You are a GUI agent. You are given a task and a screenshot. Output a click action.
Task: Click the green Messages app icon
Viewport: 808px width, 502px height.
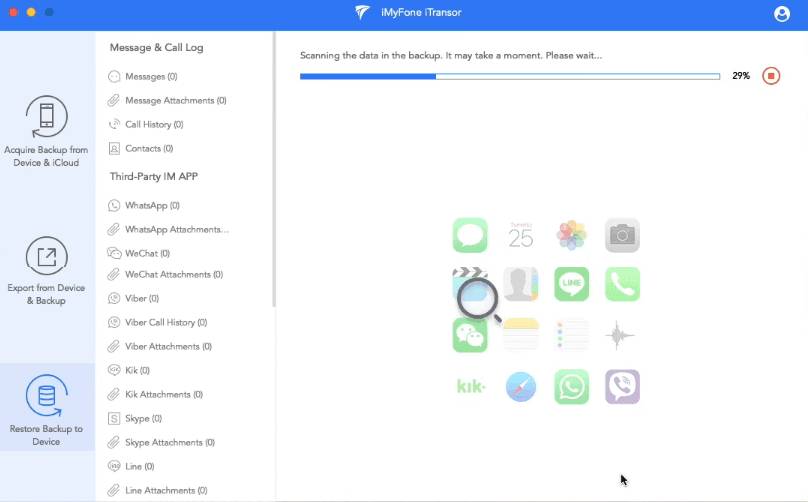pos(470,235)
